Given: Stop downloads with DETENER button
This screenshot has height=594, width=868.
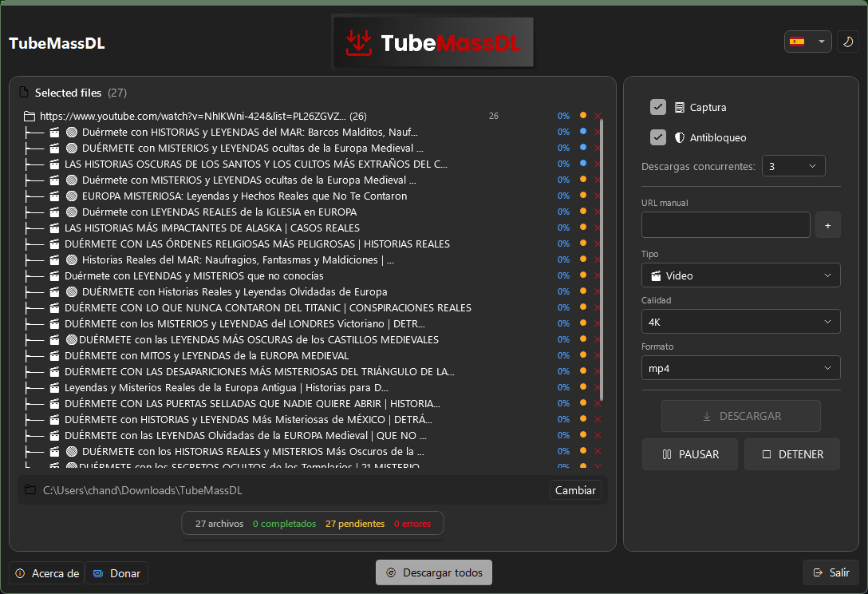Looking at the screenshot, I should coord(792,454).
